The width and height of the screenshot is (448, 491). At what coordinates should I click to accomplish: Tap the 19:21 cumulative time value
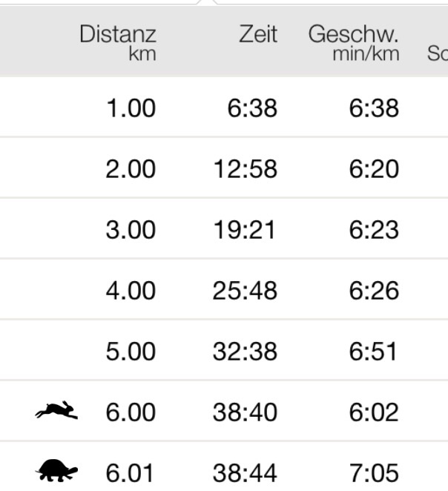pyautogui.click(x=245, y=230)
